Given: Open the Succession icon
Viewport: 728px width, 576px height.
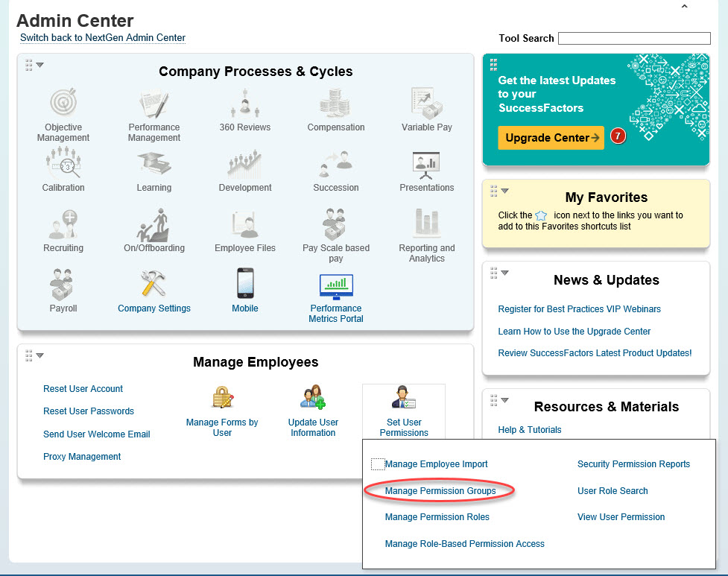Looking at the screenshot, I should tap(336, 164).
